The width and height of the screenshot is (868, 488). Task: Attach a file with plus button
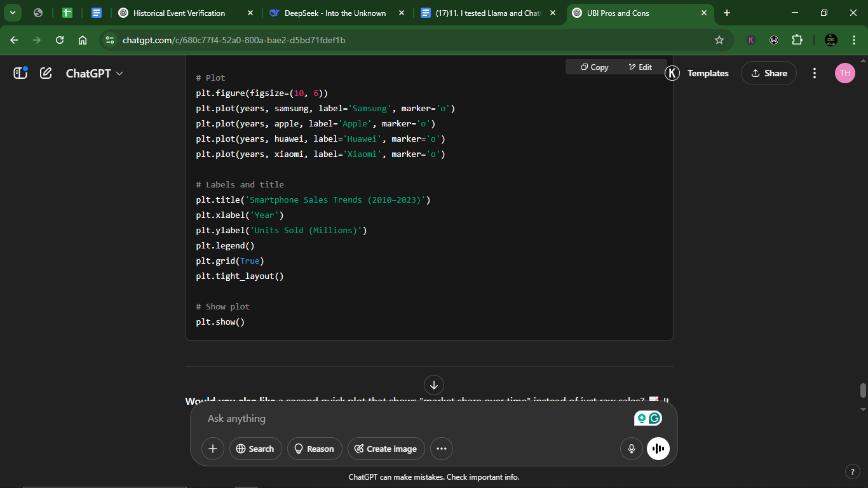[x=213, y=449]
